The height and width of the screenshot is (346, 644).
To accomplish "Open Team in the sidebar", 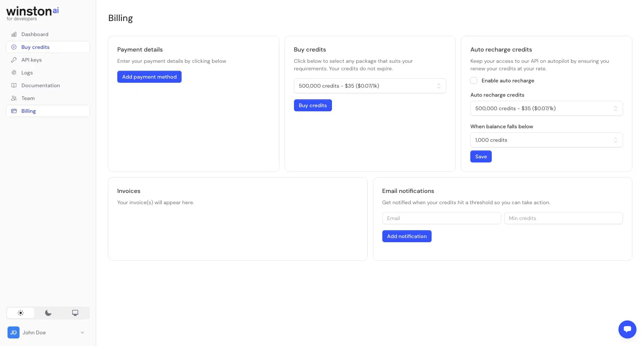I will tap(48, 98).
